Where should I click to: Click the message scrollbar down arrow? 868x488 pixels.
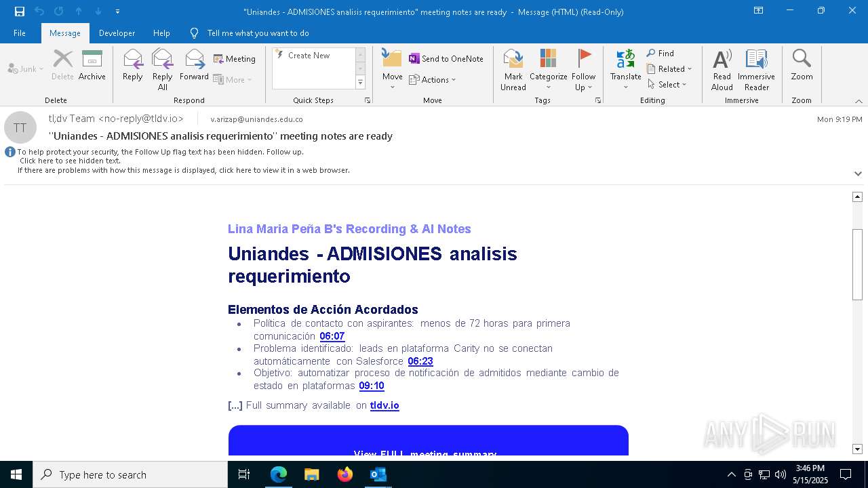[857, 449]
